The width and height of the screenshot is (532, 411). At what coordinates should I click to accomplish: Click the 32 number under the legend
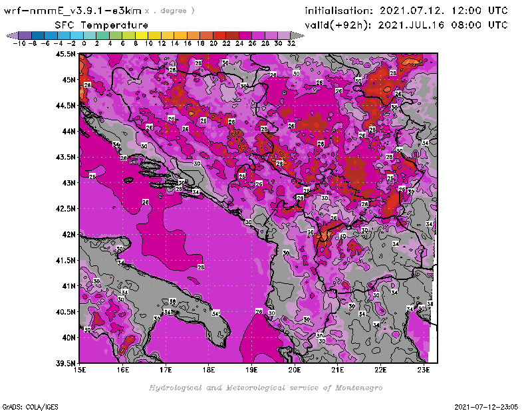coord(291,43)
